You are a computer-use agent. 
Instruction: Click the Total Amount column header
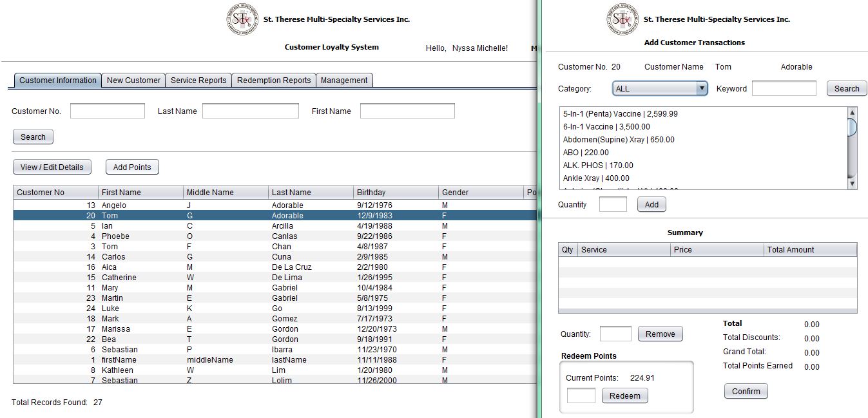(811, 249)
